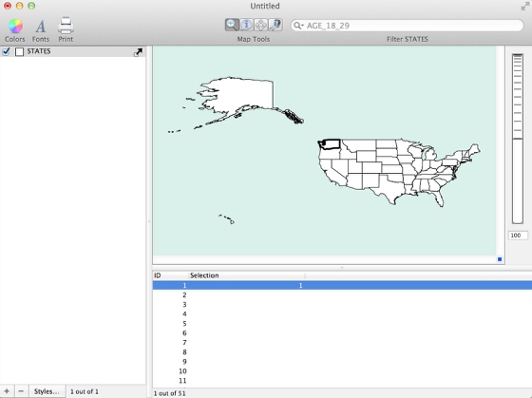The height and width of the screenshot is (398, 532).
Task: Click the zoom value field showing 100
Action: pyautogui.click(x=518, y=236)
